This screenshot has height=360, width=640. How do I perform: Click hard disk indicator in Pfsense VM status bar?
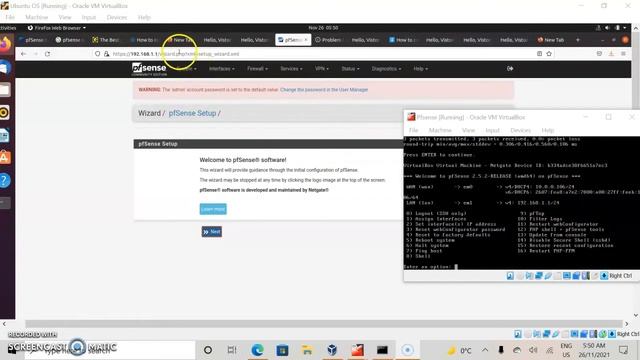(x=510, y=276)
